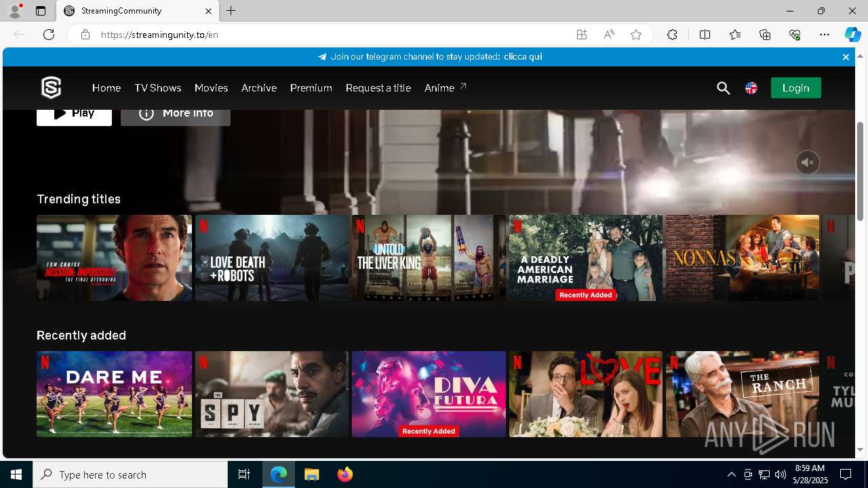Open Browser essentials icon

pos(795,35)
